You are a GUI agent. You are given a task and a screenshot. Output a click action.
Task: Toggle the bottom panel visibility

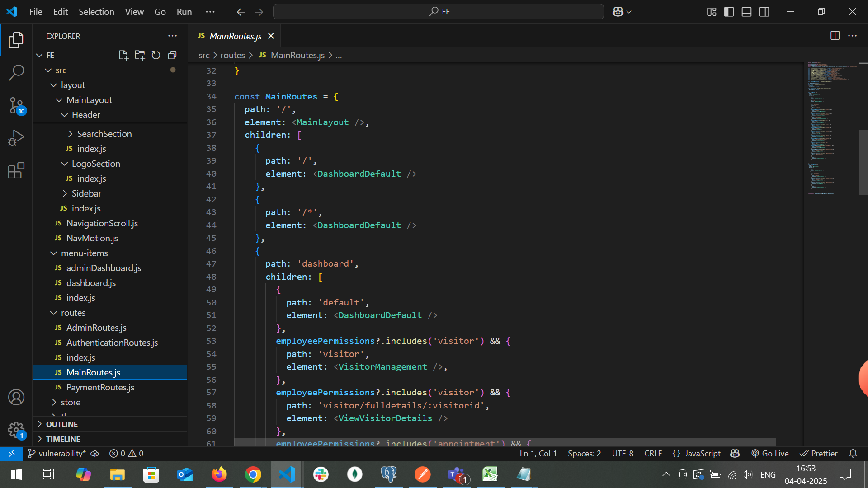(746, 12)
